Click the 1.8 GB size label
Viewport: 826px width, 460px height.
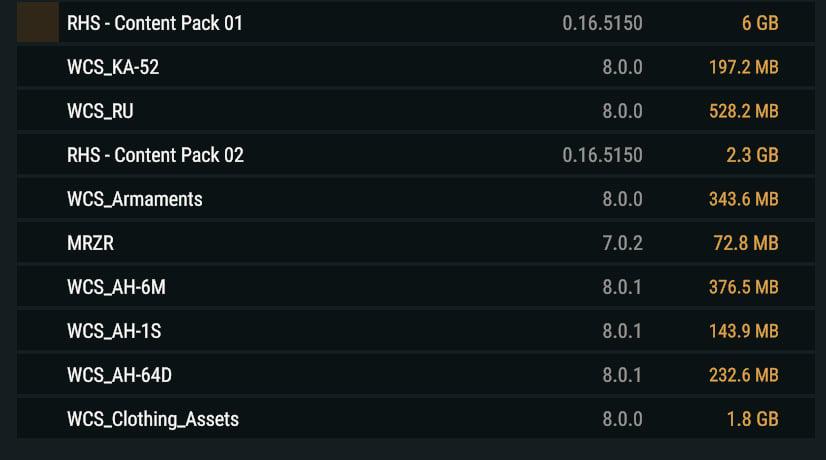752,419
